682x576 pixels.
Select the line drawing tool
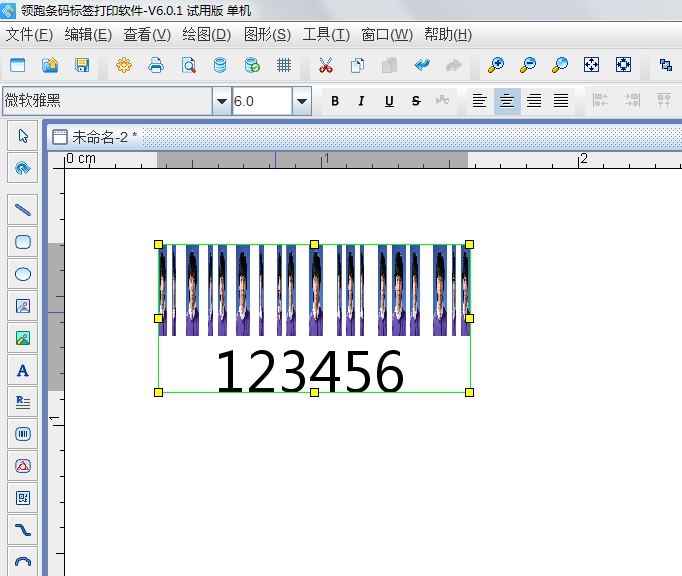tap(23, 210)
